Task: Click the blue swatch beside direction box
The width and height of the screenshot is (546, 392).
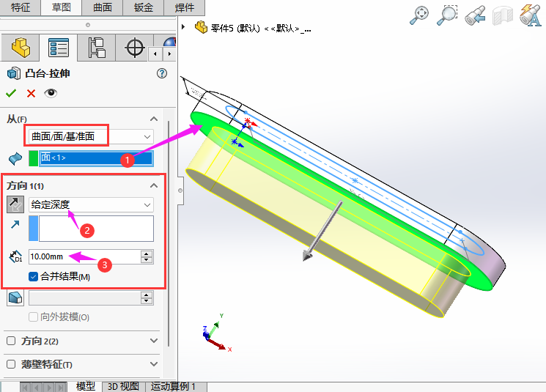Action: (x=34, y=229)
